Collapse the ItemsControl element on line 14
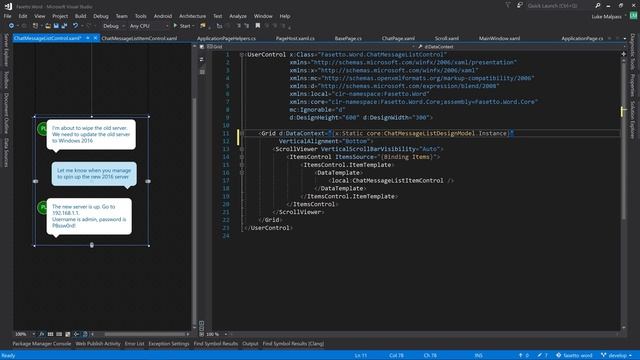The height and width of the screenshot is (360, 640). coord(242,157)
